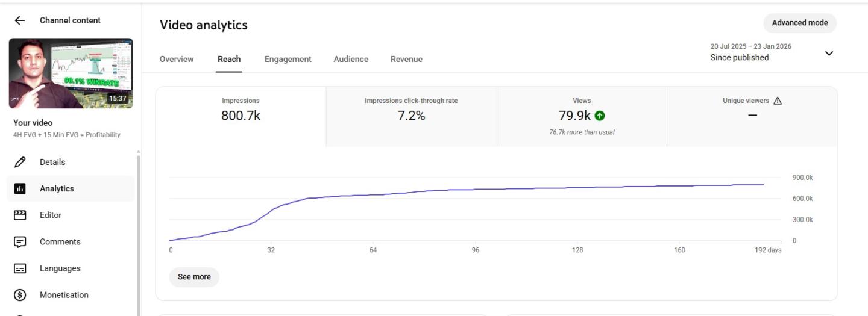The image size is (868, 316).
Task: Select the Impressions click-through rate card
Action: click(411, 116)
